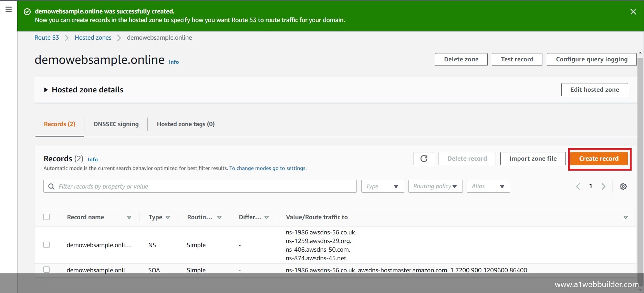The image size is (644, 293).
Task: Switch to DNSSEC signing tab
Action: [116, 124]
